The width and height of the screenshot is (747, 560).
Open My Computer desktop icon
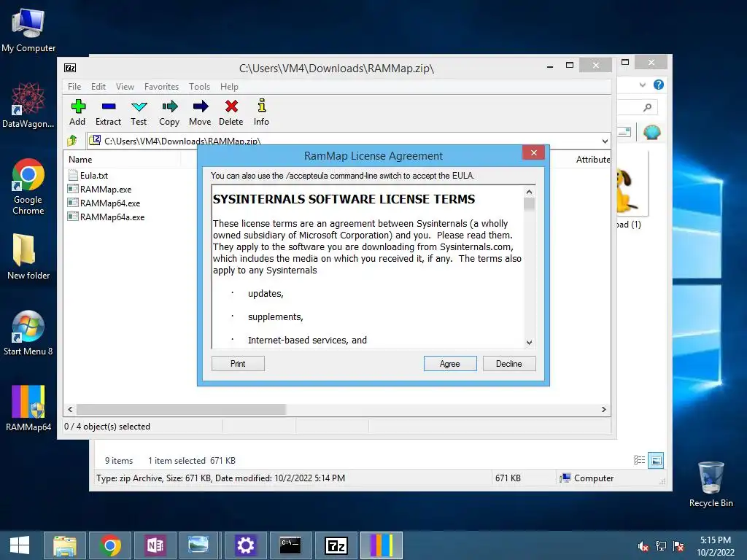pos(28,31)
